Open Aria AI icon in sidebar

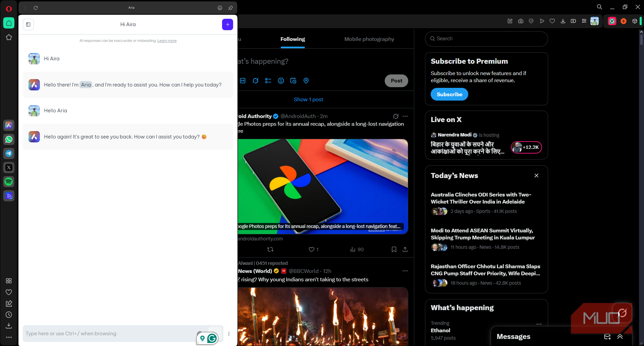click(x=9, y=125)
